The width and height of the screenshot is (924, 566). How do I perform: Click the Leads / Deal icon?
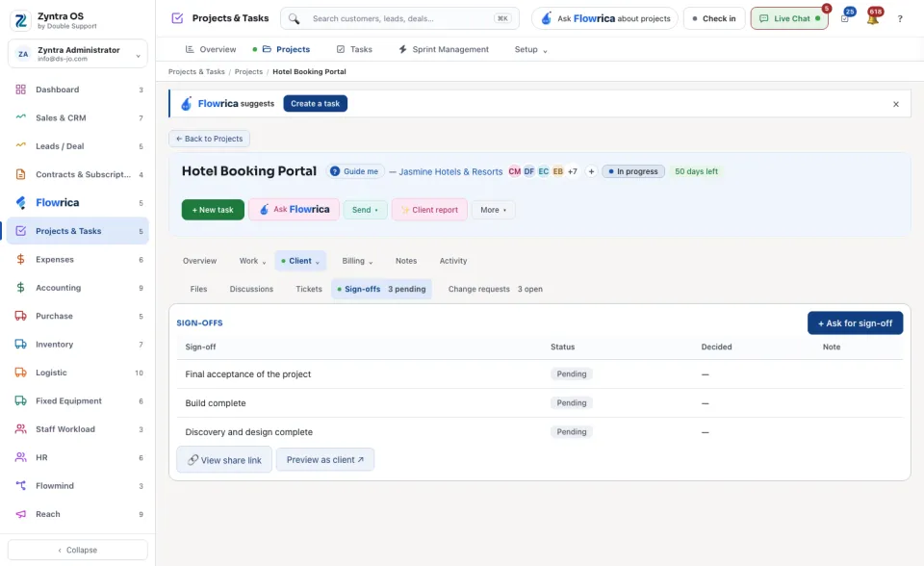[20, 146]
